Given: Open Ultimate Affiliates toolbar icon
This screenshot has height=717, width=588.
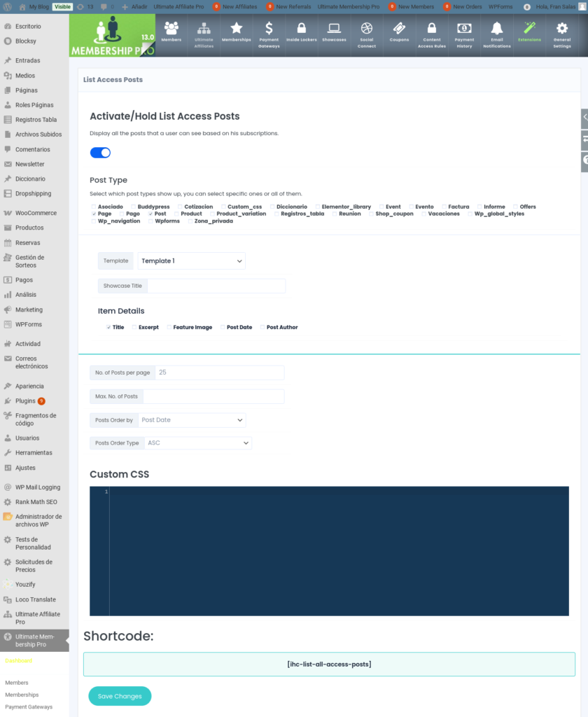Looking at the screenshot, I should pos(204,28).
